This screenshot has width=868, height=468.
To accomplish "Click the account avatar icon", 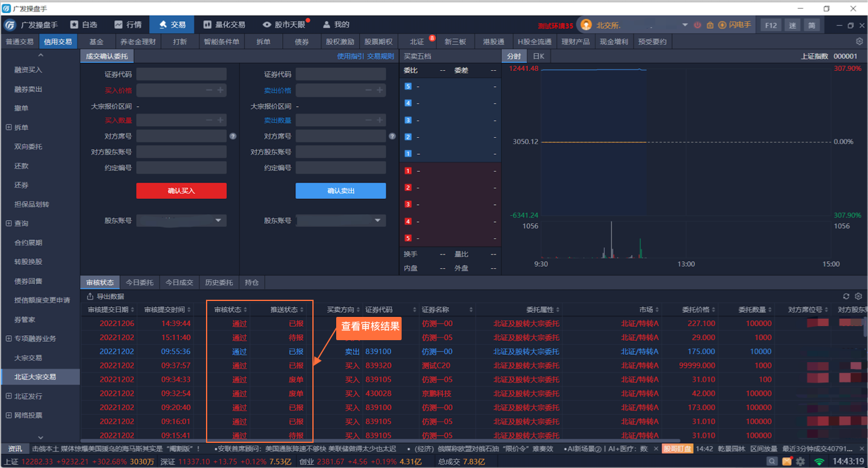I will point(586,25).
